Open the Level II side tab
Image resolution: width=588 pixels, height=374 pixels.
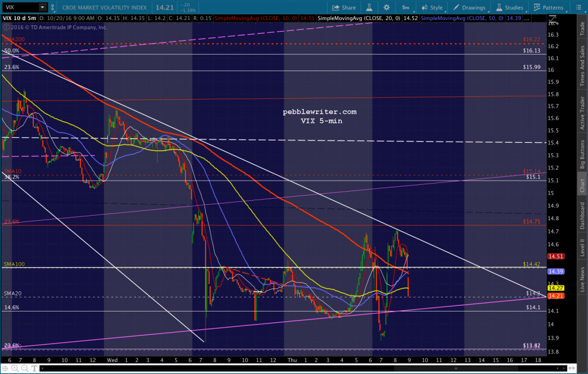pos(582,247)
